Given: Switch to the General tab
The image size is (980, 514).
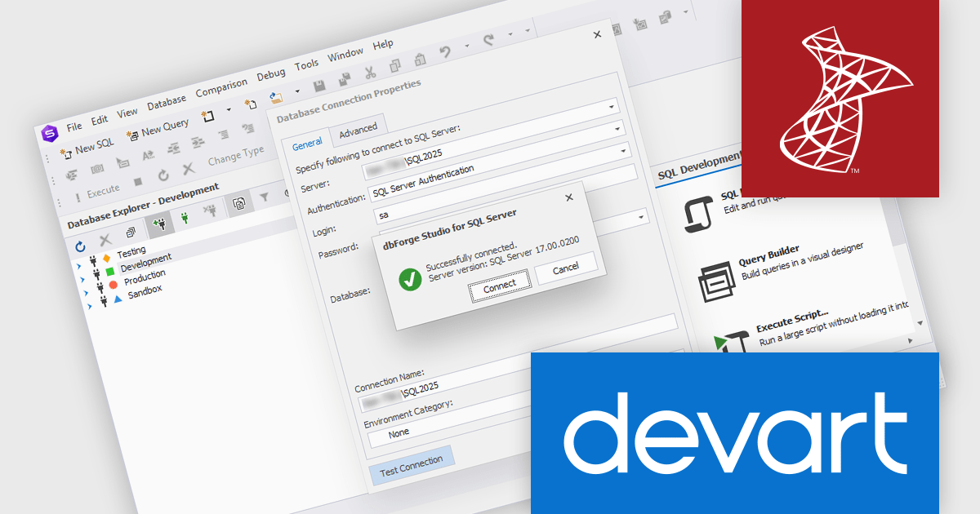Looking at the screenshot, I should tap(307, 144).
